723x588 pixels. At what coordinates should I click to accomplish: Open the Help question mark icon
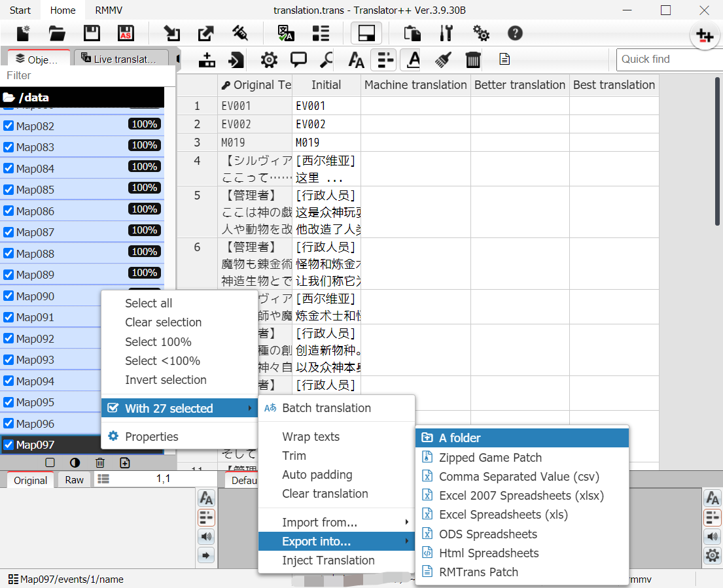pos(515,33)
